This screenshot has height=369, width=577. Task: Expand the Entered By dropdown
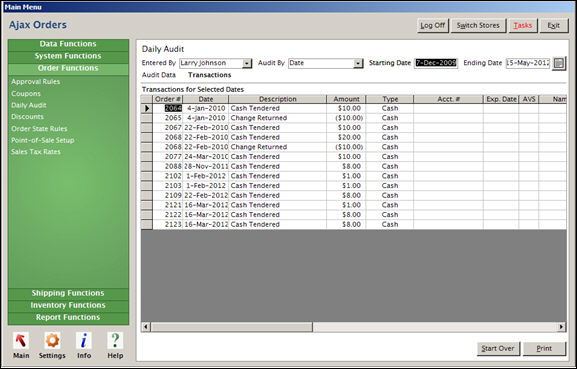tap(247, 63)
